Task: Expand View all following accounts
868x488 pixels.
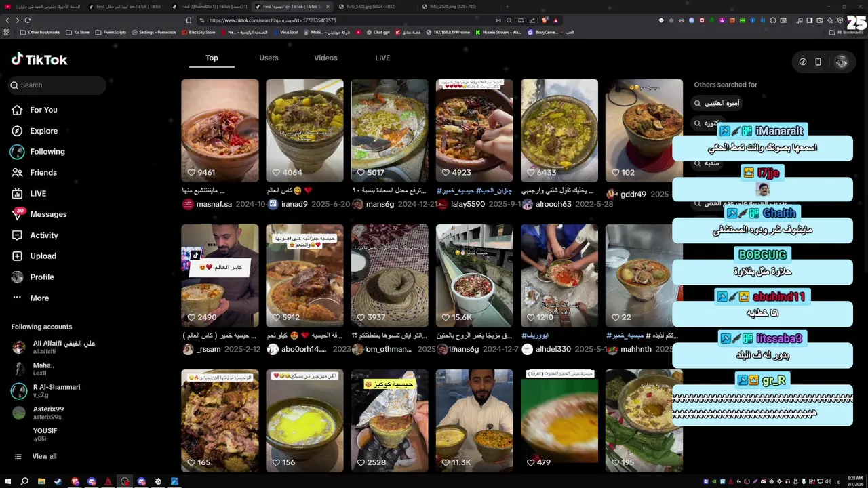Action: click(44, 456)
